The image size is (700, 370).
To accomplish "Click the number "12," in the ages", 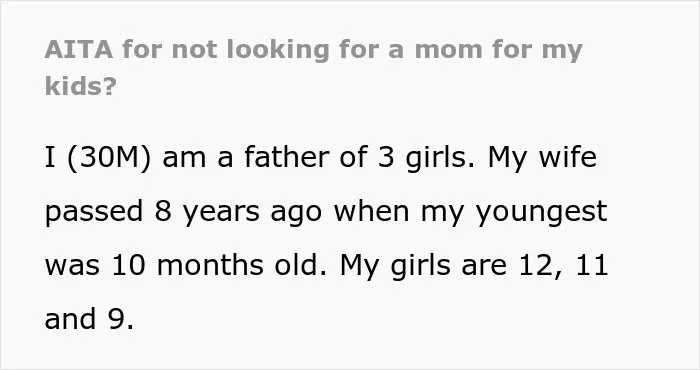I will 541,266.
